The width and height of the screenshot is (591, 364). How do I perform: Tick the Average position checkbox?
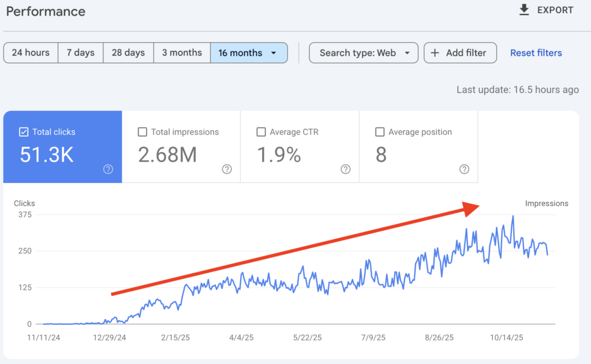[380, 132]
